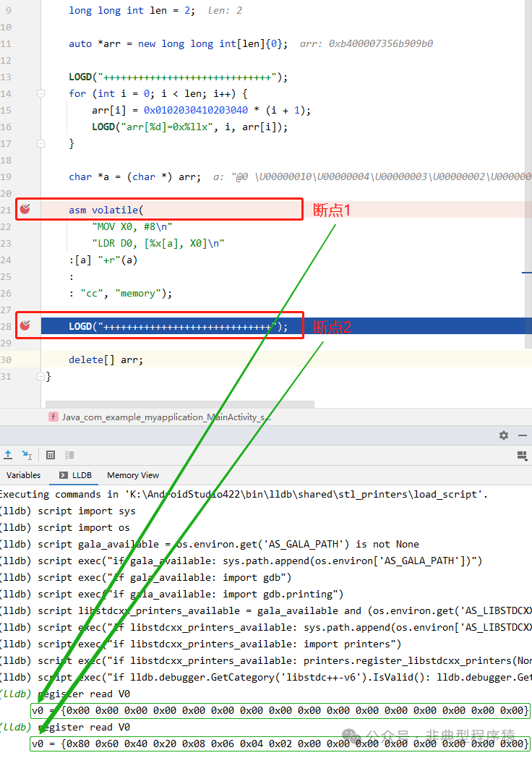Click the editor horizontal scrollbar
The width and height of the screenshot is (532, 758).
[180, 404]
